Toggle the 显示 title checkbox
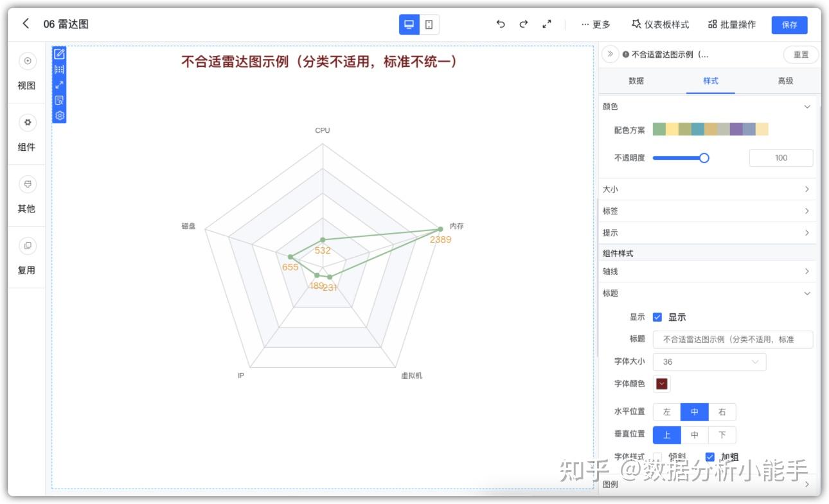This screenshot has height=504, width=829. click(657, 317)
